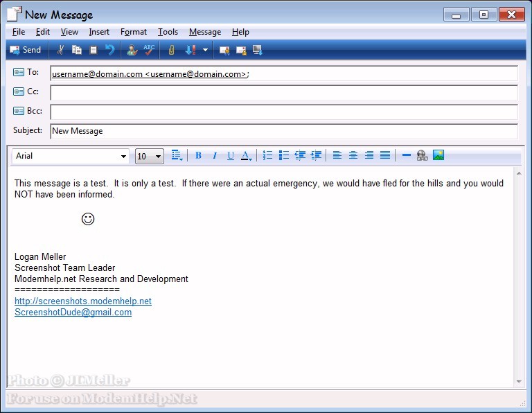The width and height of the screenshot is (532, 413).
Task: Open the View menu
Action: (x=69, y=32)
